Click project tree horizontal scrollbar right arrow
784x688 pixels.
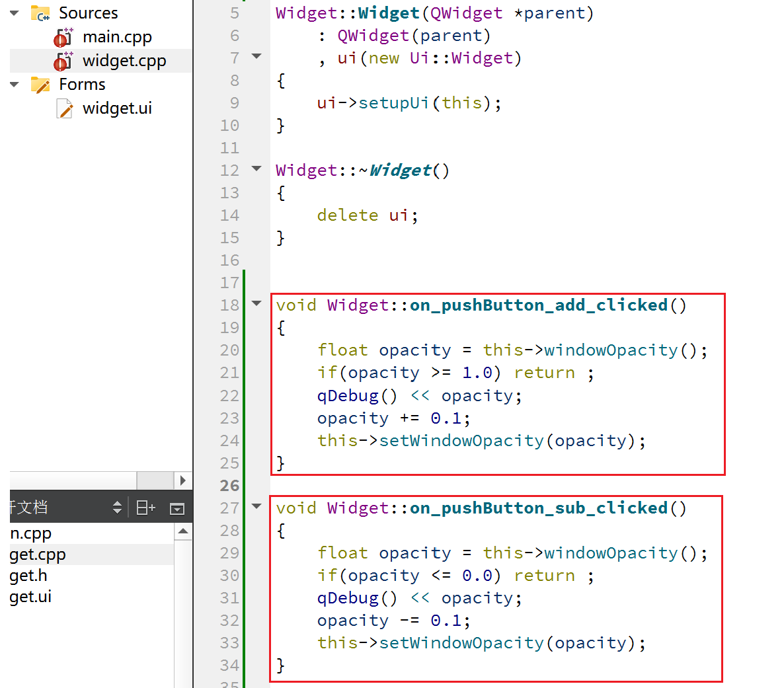point(183,480)
